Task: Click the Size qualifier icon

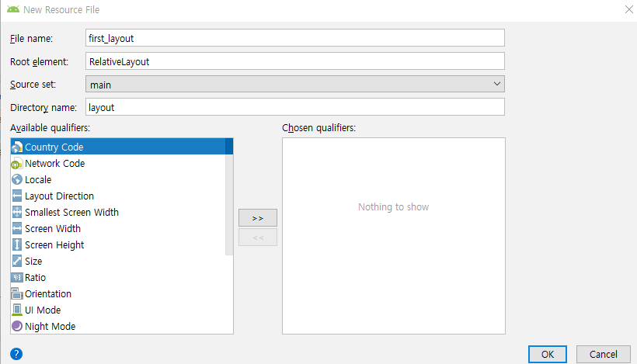Action: coord(17,261)
